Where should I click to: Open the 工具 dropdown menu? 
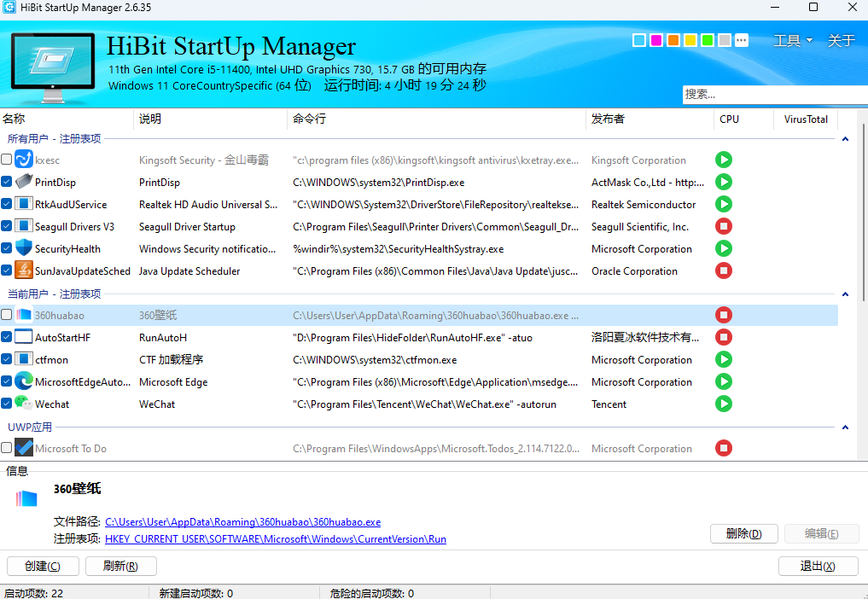[x=793, y=40]
